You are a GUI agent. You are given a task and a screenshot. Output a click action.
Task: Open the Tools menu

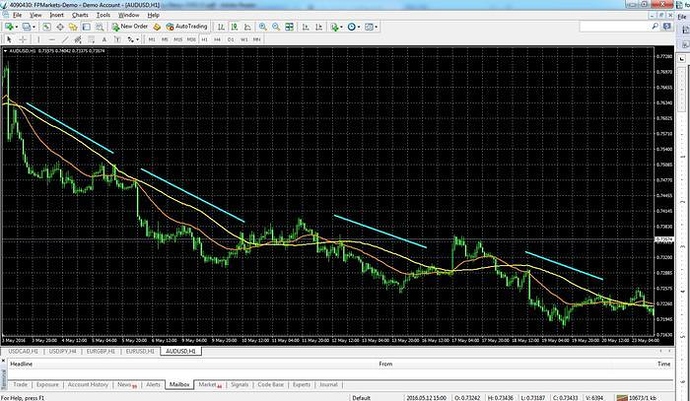[103, 15]
